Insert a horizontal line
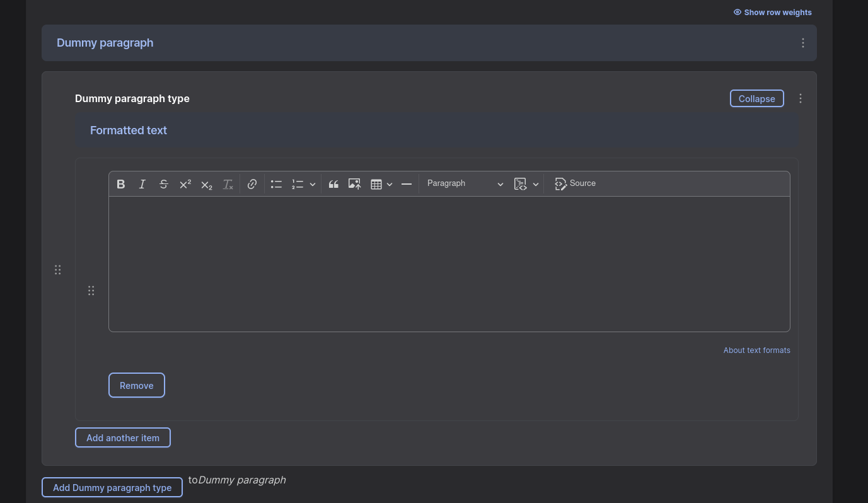 (406, 183)
